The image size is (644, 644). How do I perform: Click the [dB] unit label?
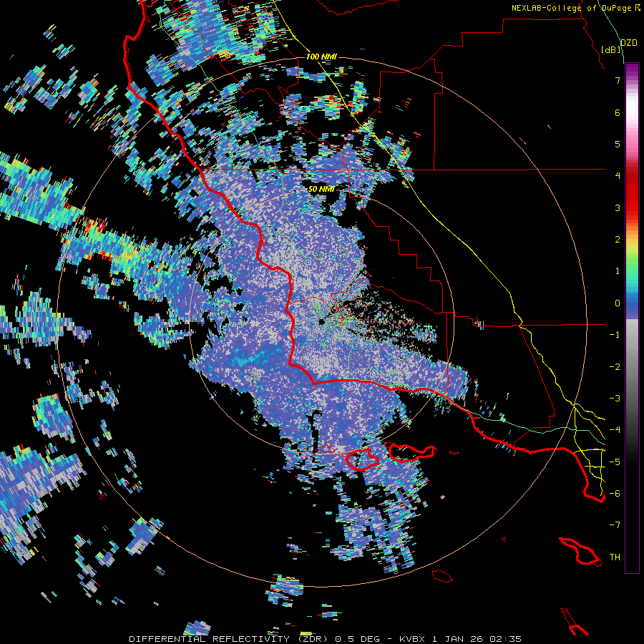tap(611, 49)
